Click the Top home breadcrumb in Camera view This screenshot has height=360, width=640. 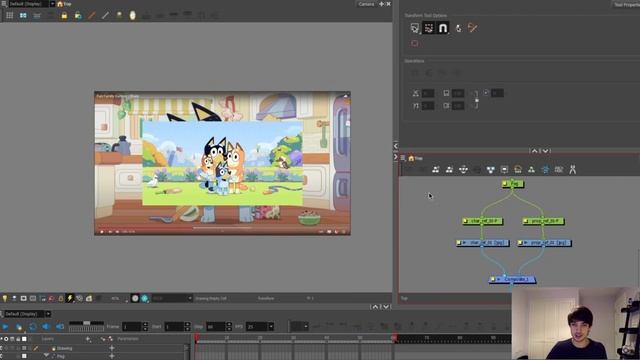click(64, 4)
